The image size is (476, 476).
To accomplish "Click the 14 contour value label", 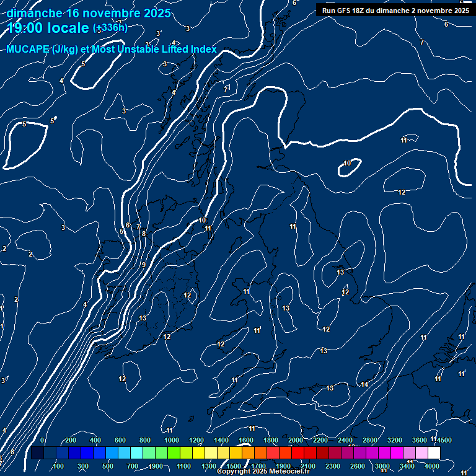I will 364,385.
